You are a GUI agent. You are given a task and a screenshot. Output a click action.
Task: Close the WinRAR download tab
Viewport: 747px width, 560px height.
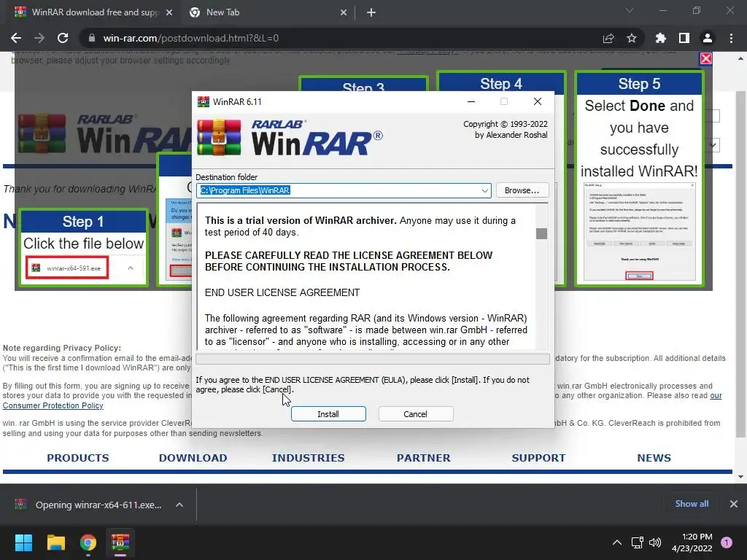coord(169,12)
